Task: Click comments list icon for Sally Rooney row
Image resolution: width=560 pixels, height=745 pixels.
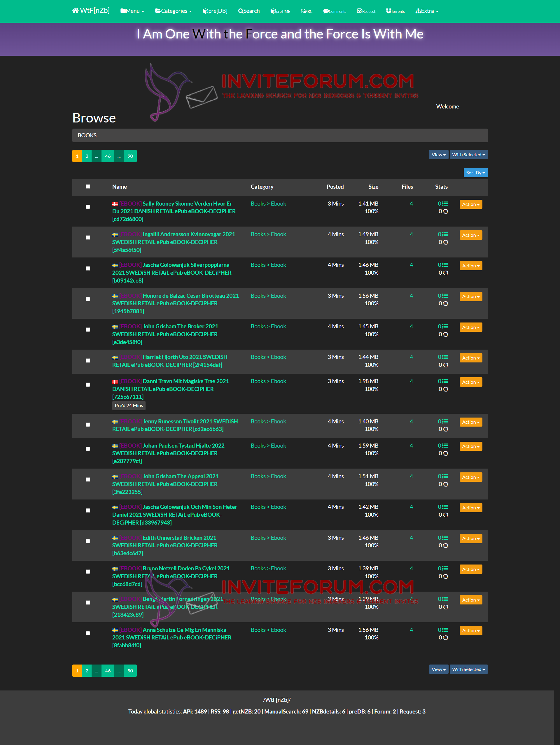Action: pyautogui.click(x=445, y=204)
